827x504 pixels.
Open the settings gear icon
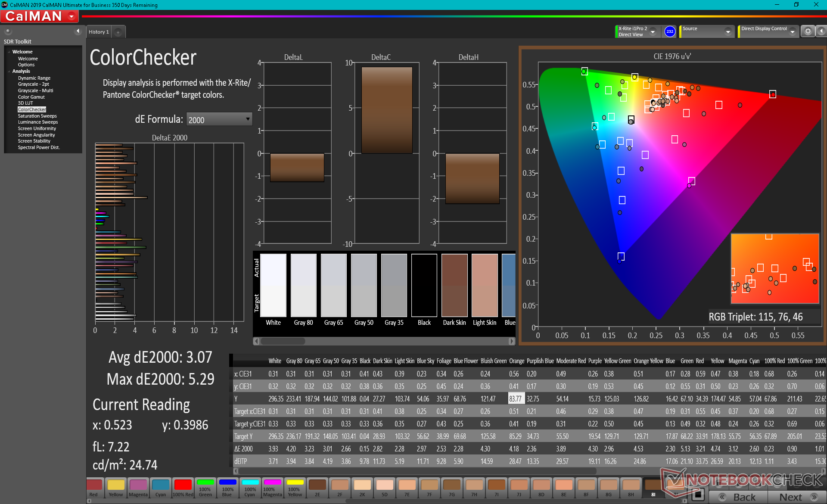pos(808,31)
